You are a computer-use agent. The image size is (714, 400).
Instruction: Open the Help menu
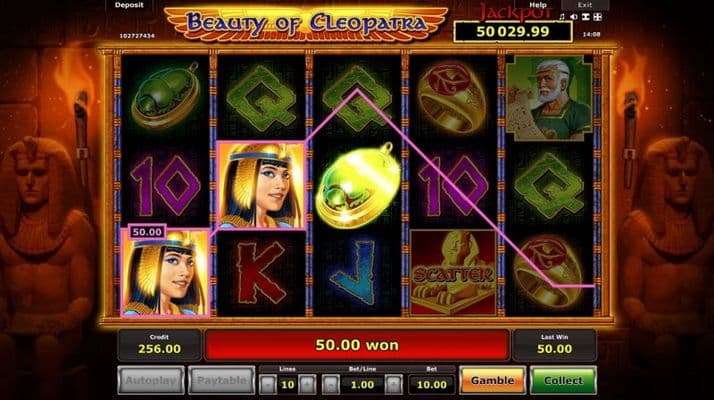tap(538, 5)
